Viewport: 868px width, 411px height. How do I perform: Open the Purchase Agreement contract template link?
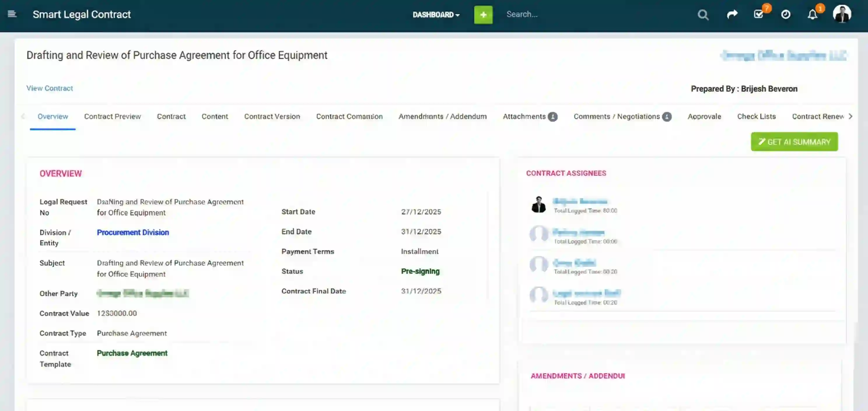(132, 353)
